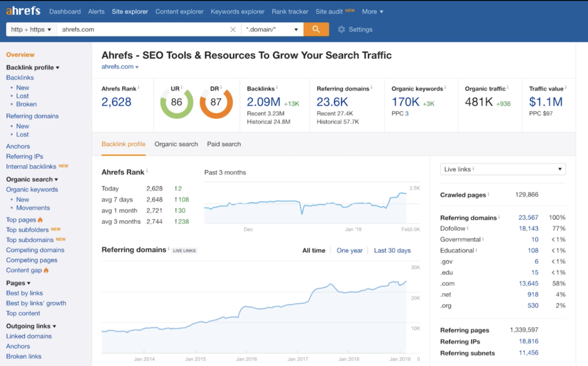
Task: Click the 2,628 Ahrefs Rank value
Action: (116, 102)
